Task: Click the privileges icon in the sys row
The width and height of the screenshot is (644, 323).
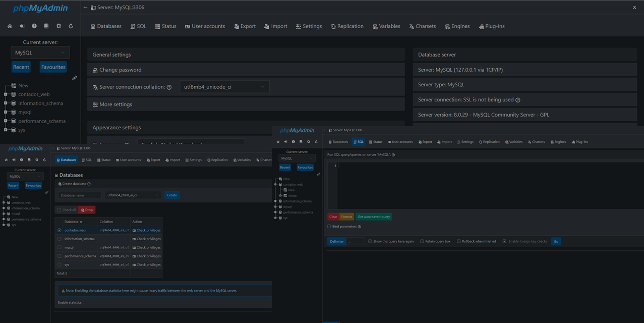Action: (x=134, y=264)
